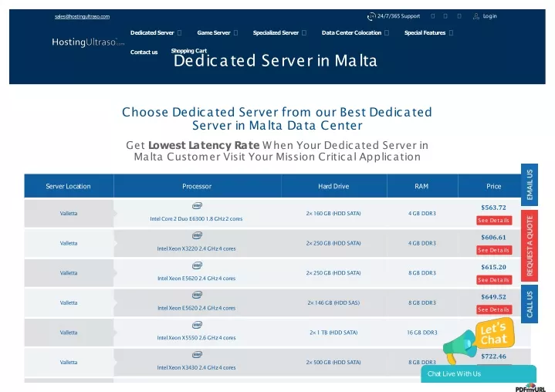Click Valletta in the Core 2 Duo row

coord(69,213)
